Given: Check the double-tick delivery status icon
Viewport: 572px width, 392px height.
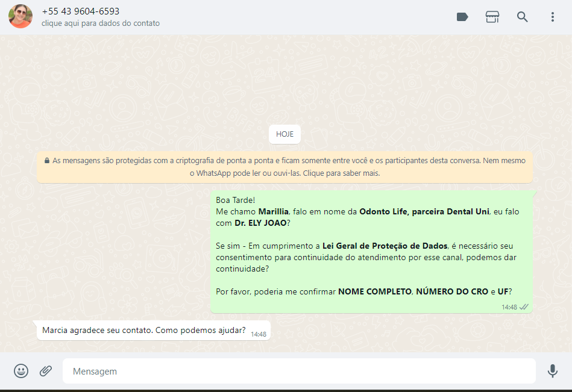Looking at the screenshot, I should click(524, 307).
